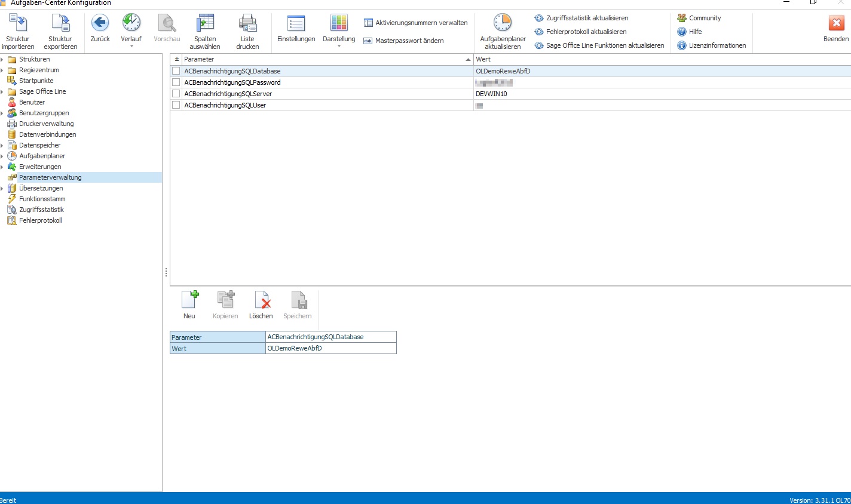
Task: Click Sage Office Line Funktionen aktualisieren
Action: [x=599, y=45]
